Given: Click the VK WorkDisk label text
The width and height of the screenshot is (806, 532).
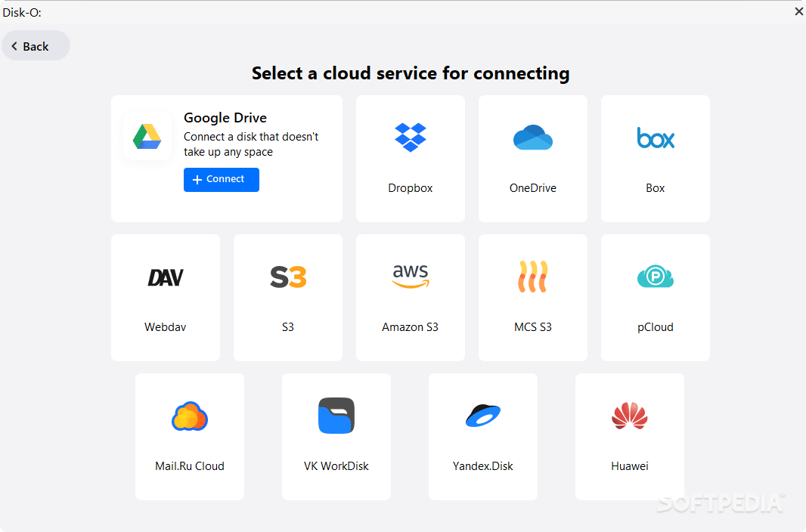Looking at the screenshot, I should tap(336, 466).
